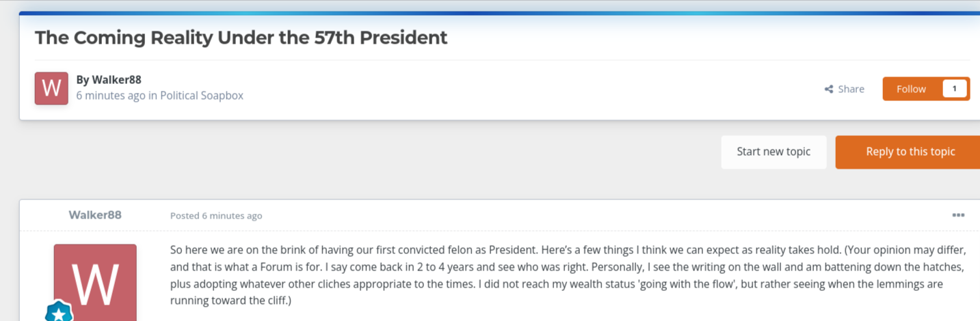Open the three-dot post options menu
Image resolution: width=980 pixels, height=321 pixels.
point(958,215)
